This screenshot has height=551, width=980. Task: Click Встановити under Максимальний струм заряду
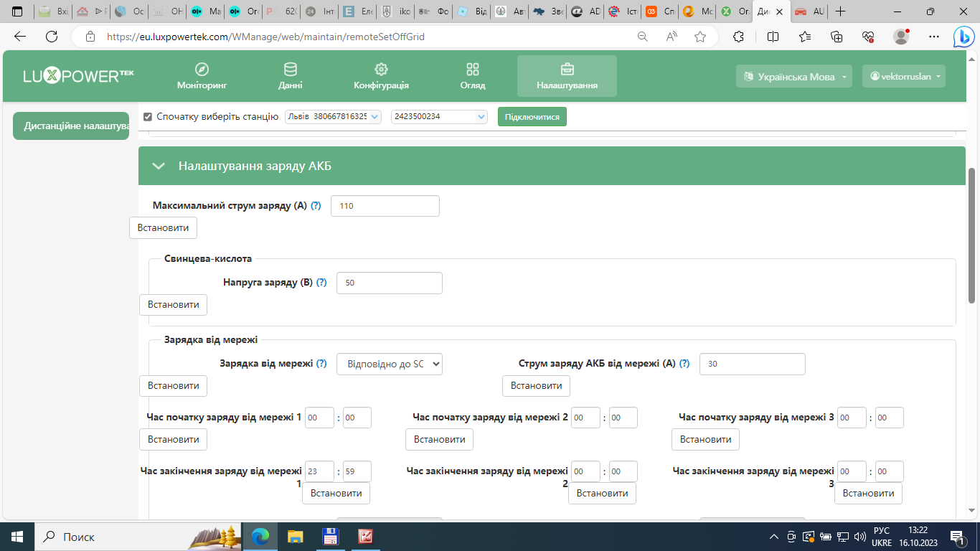pyautogui.click(x=163, y=227)
